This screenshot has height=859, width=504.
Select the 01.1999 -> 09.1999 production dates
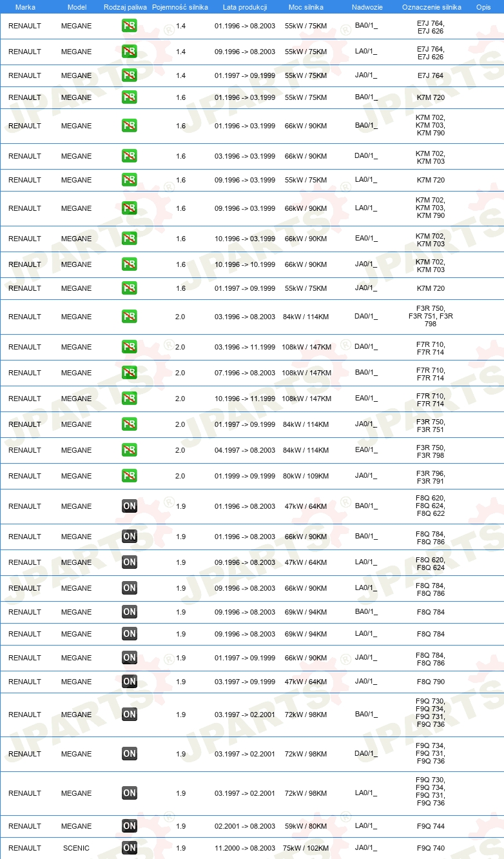tap(245, 476)
